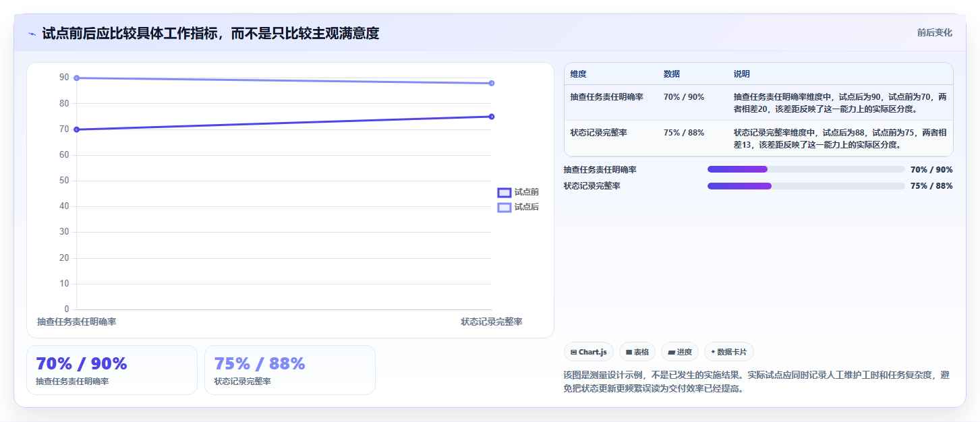Click the description mentioning 两者相差20
This screenshot has width=980, height=422.
840,103
